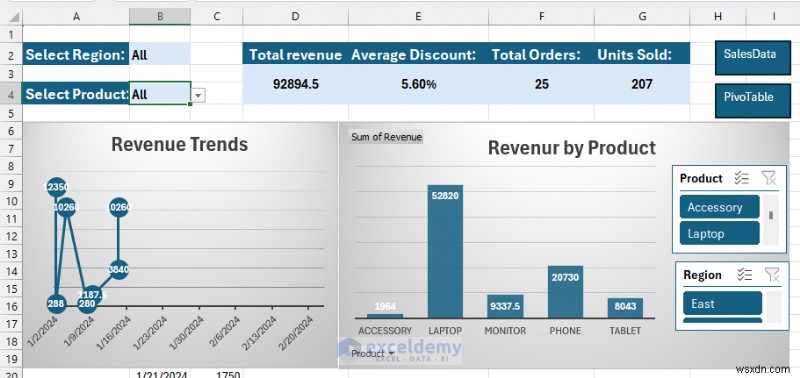Viewport: 800px width, 378px height.
Task: Click the MONITOR bar labeled 9337.5
Action: coord(505,306)
